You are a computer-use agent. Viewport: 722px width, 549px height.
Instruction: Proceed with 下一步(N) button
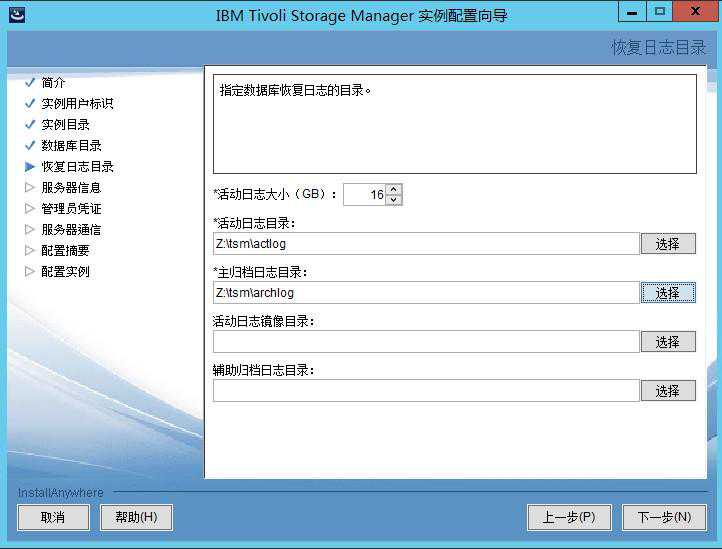[x=664, y=517]
